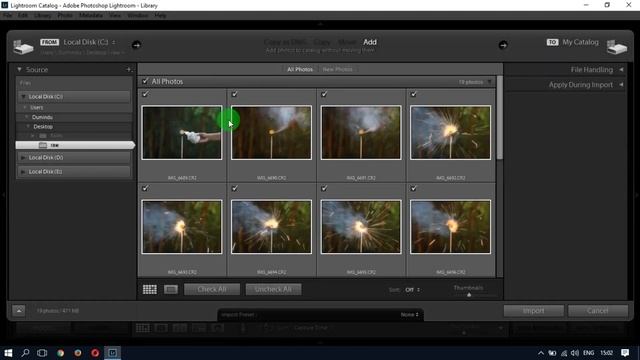This screenshot has width=640, height=360.
Task: Uncheck the IMG_4490.CR2 photo checkbox
Action: (x=235, y=94)
